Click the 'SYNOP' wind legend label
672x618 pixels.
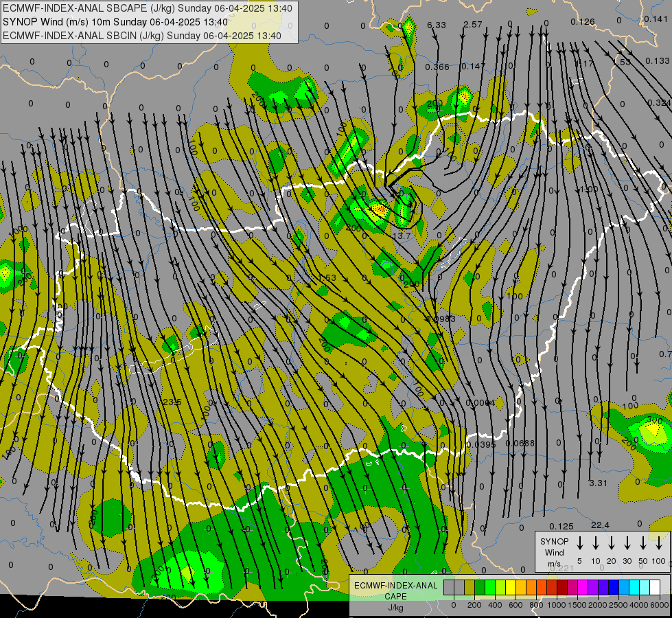coord(554,541)
